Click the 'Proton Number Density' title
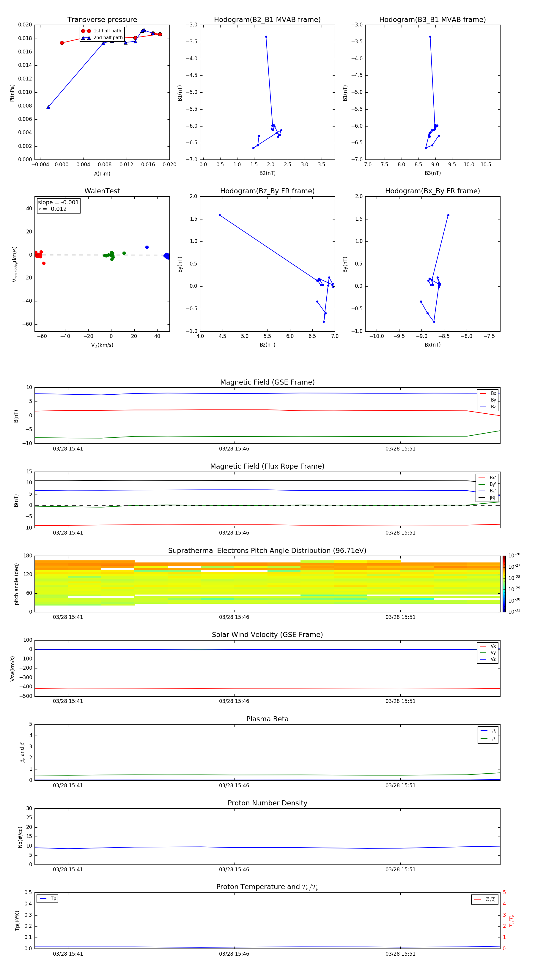 point(267,803)
